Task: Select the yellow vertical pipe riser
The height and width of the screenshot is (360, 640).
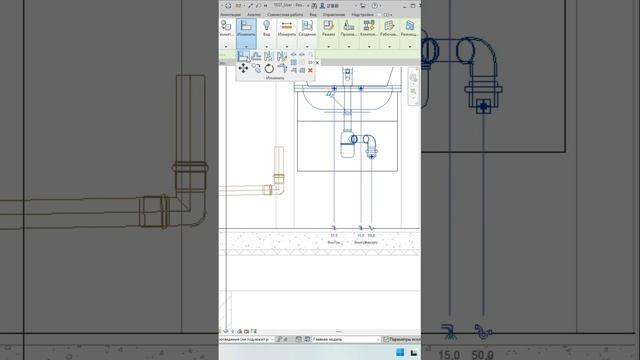Action: (x=279, y=160)
